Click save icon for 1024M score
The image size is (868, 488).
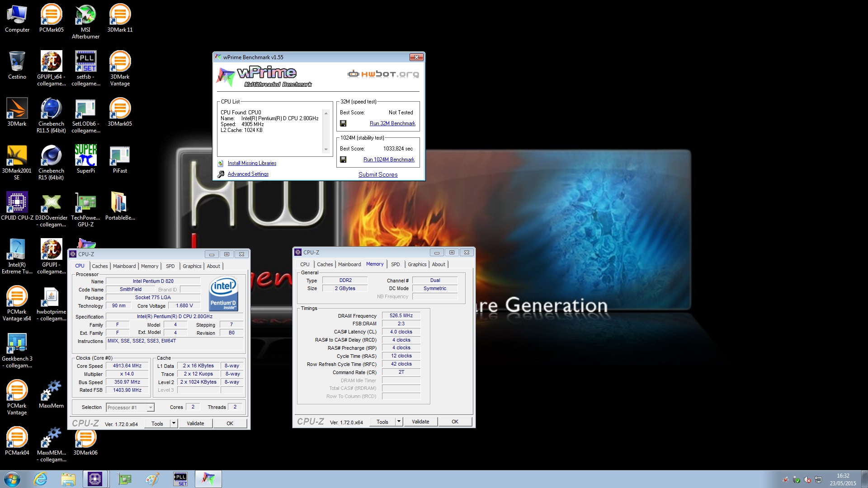click(x=343, y=160)
